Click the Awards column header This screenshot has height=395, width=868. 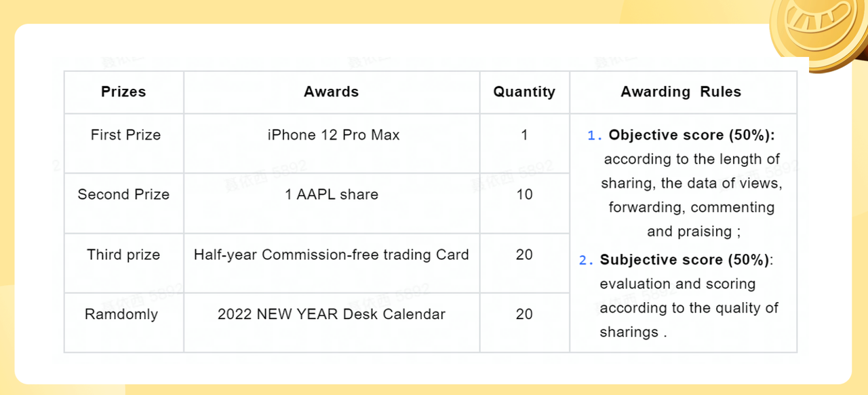[332, 92]
